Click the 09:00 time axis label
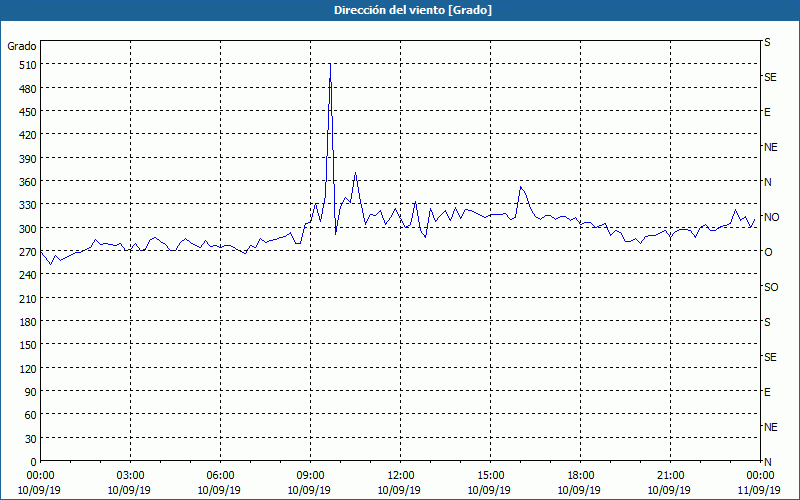 [310, 476]
